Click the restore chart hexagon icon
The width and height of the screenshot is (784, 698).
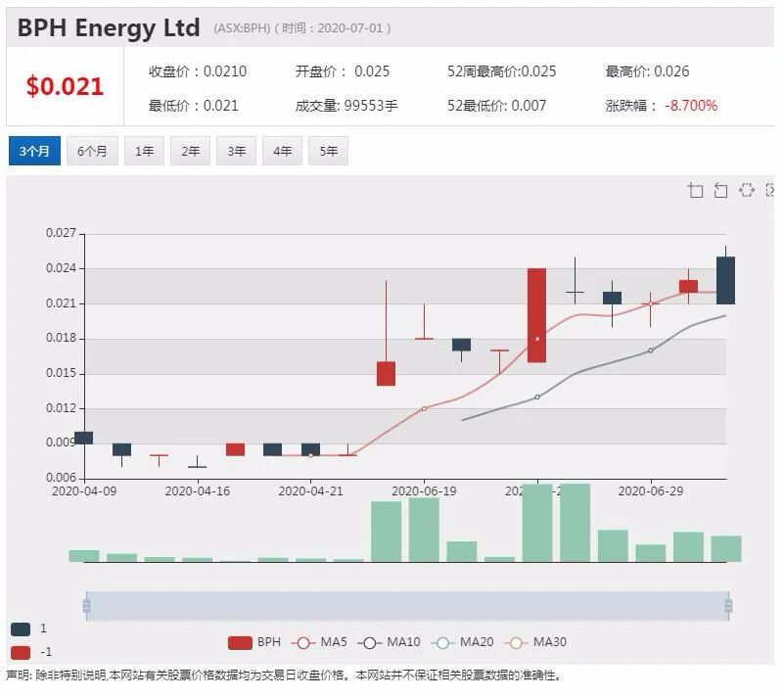coord(746,190)
